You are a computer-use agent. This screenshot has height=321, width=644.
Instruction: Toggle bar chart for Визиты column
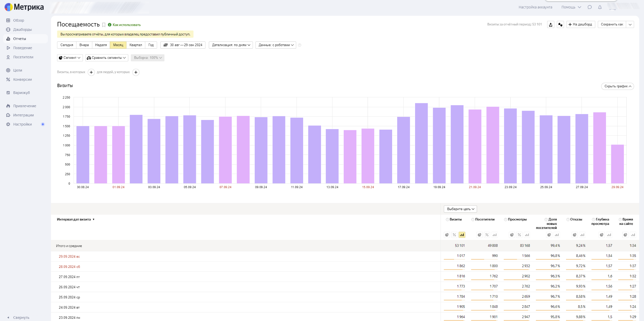click(x=462, y=235)
